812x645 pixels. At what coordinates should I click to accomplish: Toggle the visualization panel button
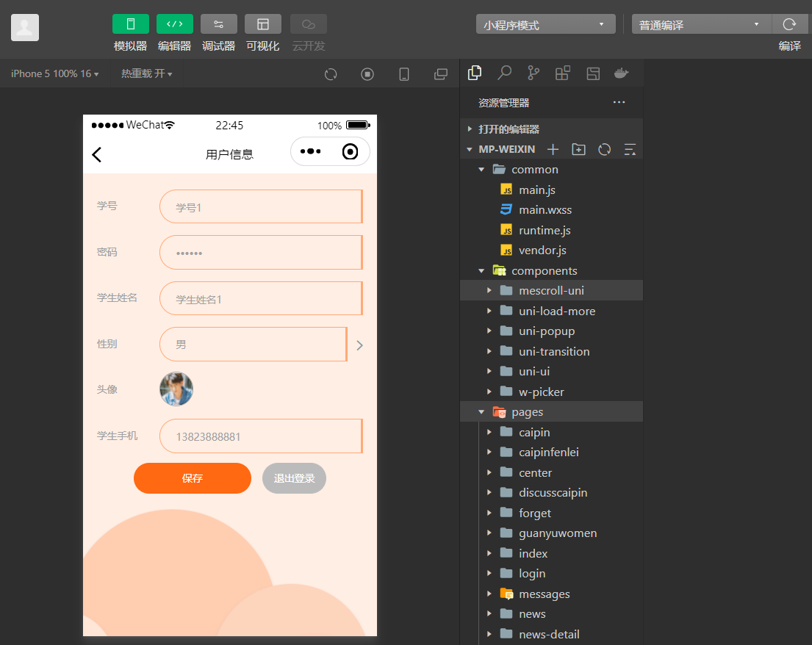(x=263, y=24)
